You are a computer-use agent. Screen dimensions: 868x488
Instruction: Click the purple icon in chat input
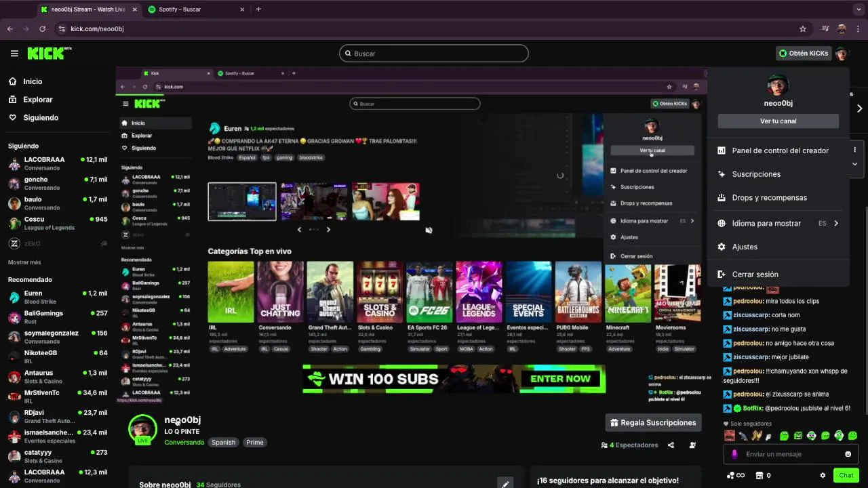734,454
